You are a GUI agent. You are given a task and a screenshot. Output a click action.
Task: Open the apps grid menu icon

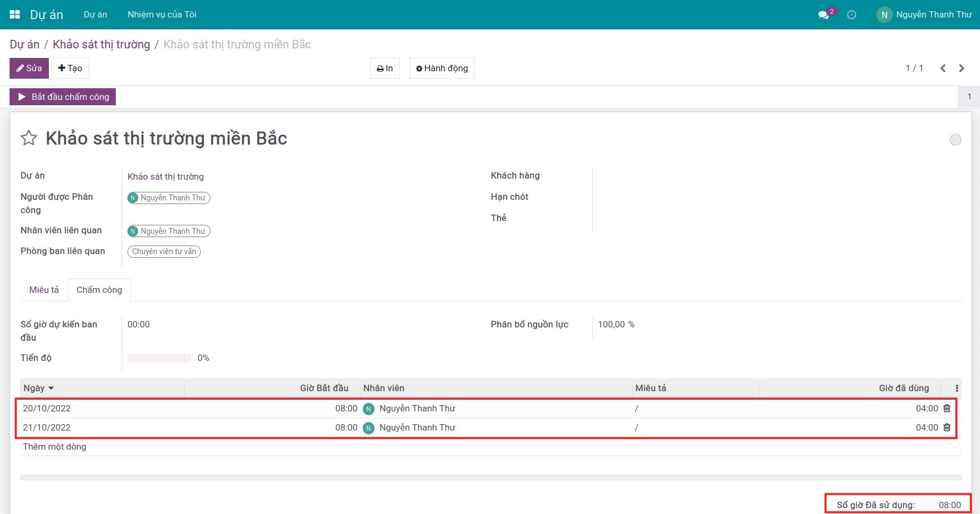pyautogui.click(x=15, y=14)
